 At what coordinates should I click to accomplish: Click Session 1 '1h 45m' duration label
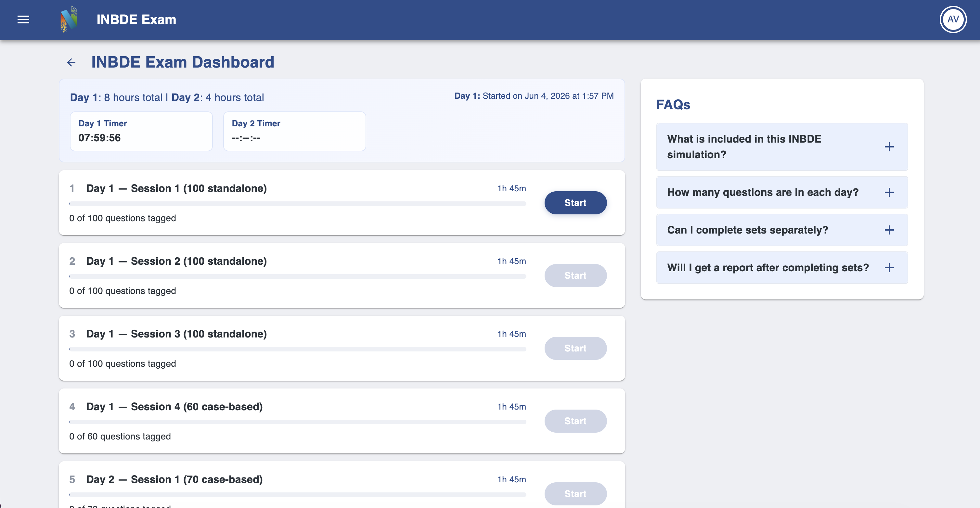pos(512,189)
